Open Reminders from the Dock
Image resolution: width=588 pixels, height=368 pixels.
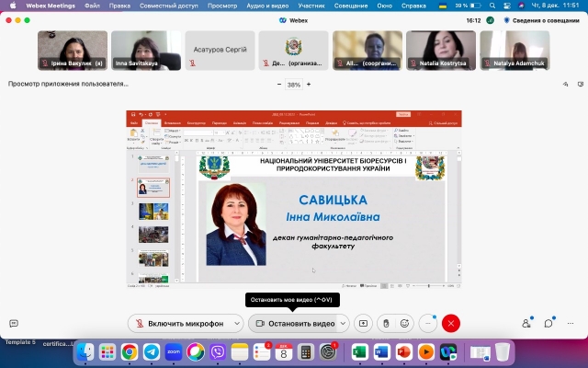click(262, 351)
